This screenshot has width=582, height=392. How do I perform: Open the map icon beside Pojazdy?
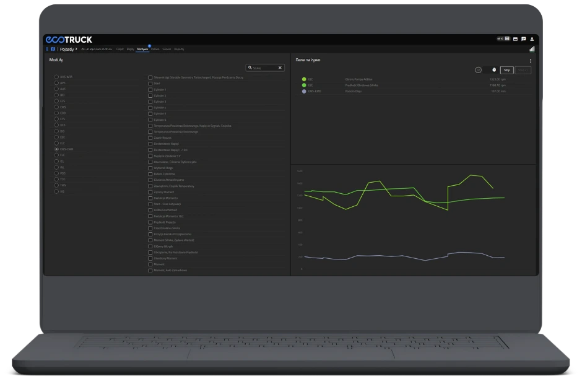coord(53,49)
